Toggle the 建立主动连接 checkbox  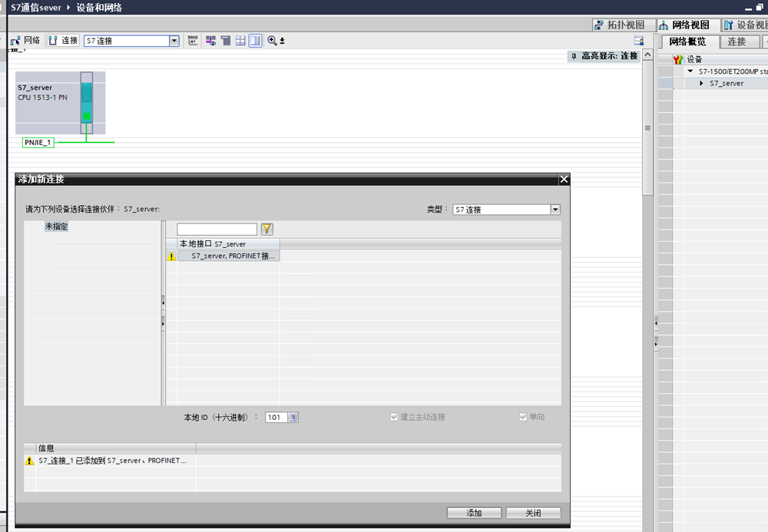(x=394, y=417)
